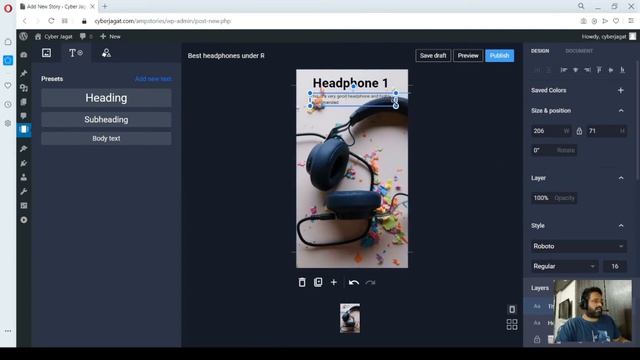The width and height of the screenshot is (640, 360).
Task: Click Save draft button
Action: point(433,56)
